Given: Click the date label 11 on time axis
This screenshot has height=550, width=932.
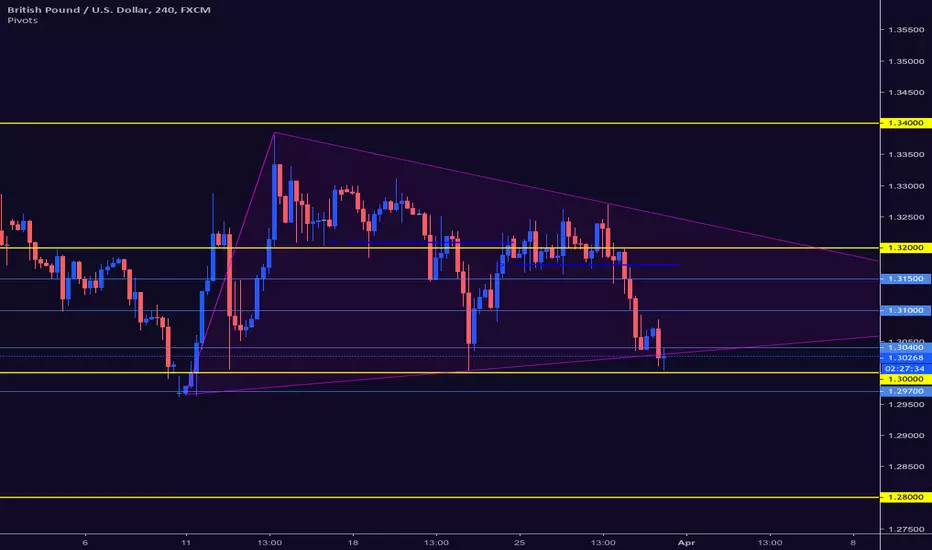Looking at the screenshot, I should tap(186, 542).
